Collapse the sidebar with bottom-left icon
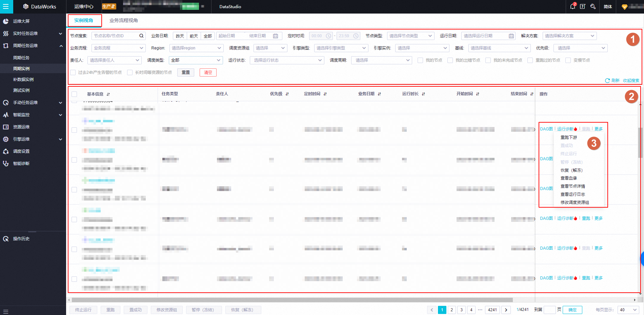644x315 pixels. tap(6, 311)
